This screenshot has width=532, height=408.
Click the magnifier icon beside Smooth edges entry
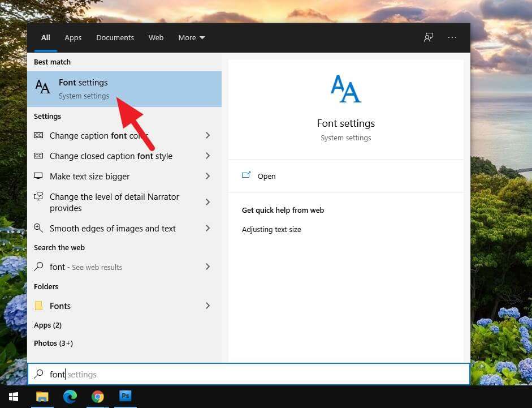click(38, 228)
